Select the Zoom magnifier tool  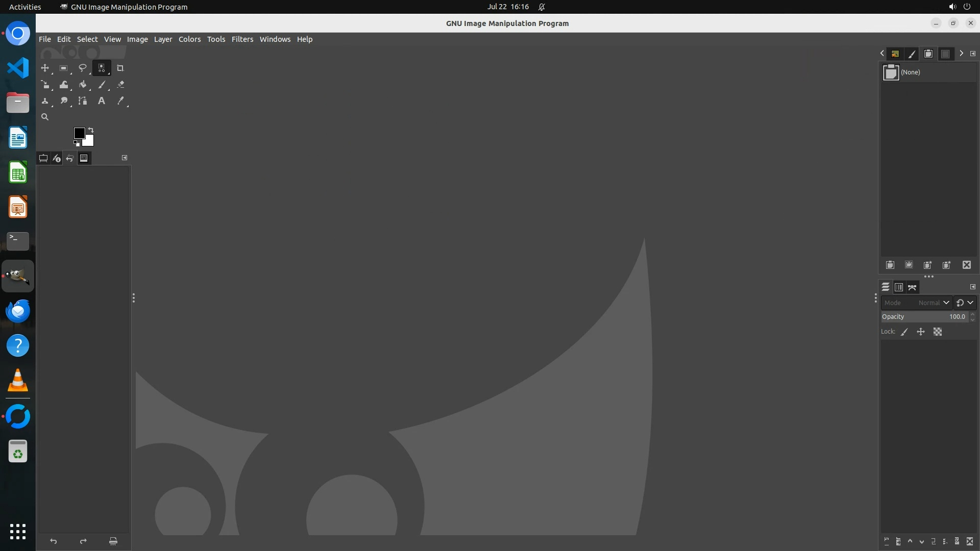(45, 117)
